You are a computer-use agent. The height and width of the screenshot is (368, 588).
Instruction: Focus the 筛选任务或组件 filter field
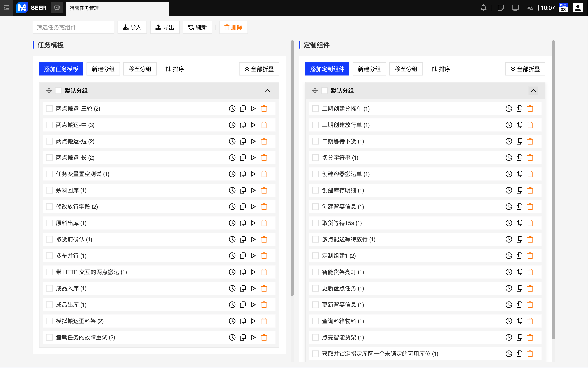tap(73, 27)
